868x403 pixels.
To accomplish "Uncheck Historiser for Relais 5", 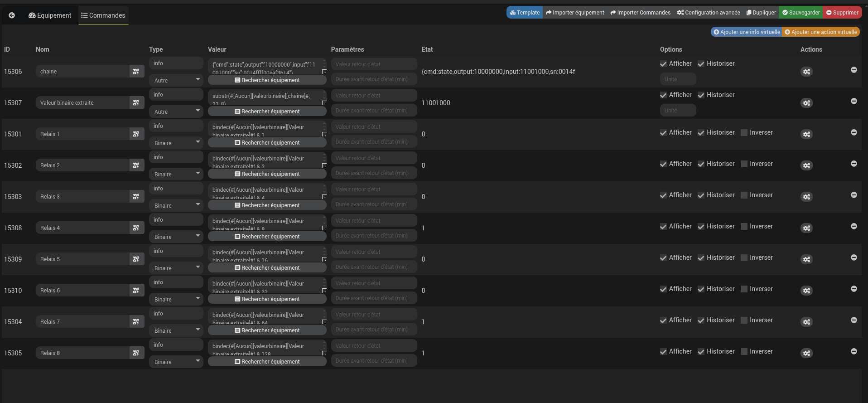I will (701, 258).
